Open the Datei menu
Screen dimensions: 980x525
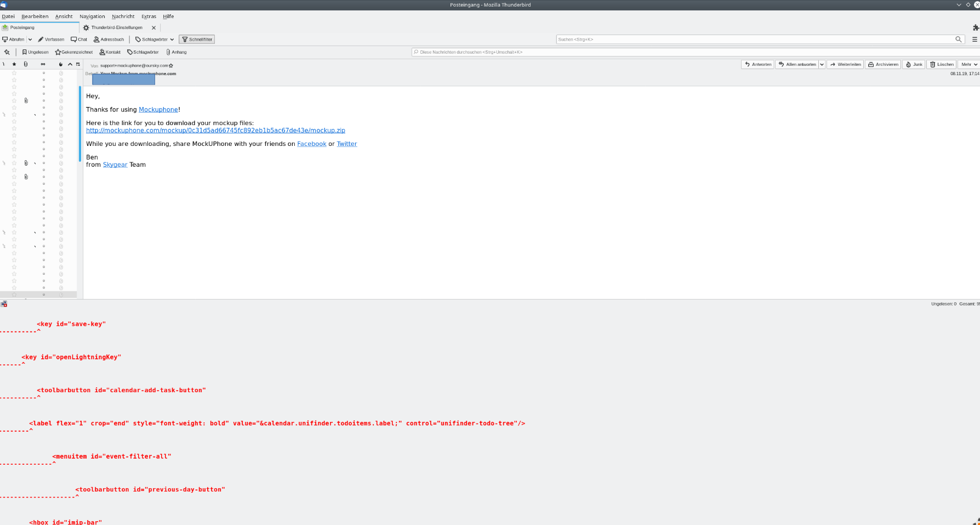coord(8,16)
